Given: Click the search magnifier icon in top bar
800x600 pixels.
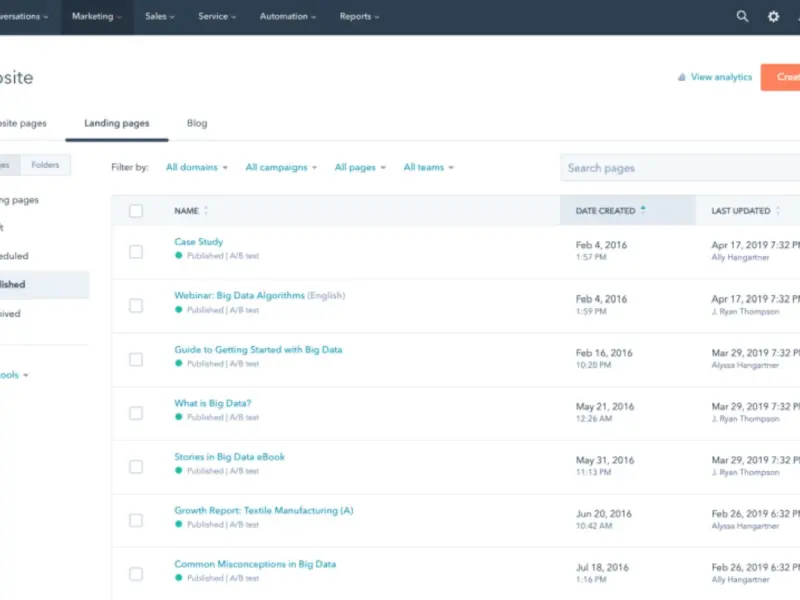Looking at the screenshot, I should pyautogui.click(x=742, y=17).
